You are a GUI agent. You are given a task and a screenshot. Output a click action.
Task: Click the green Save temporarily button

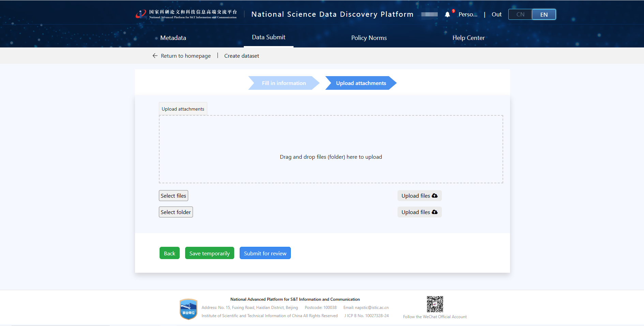click(x=209, y=253)
